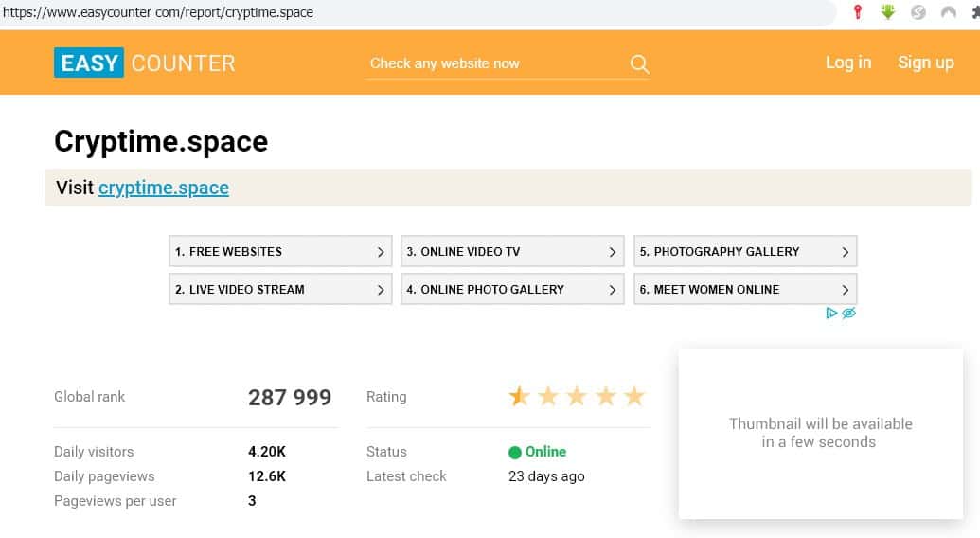Screen dimensions: 980x538
Task: Click the search magnifier icon
Action: coord(639,63)
